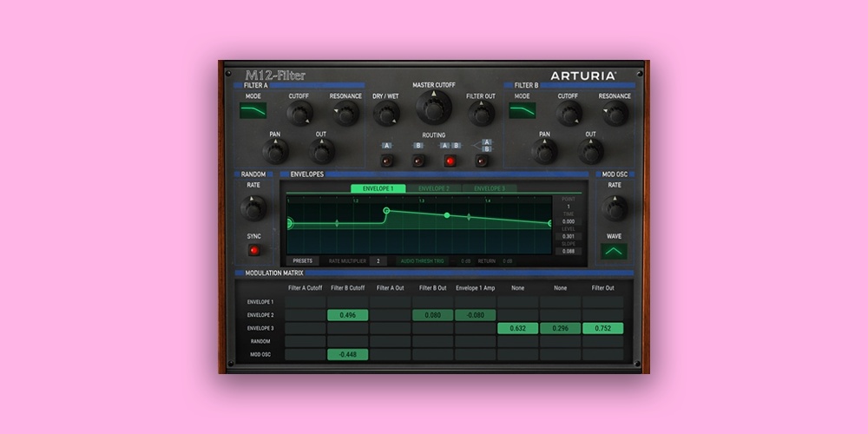Enable routing mode A only
This screenshot has height=434, width=868.
click(x=386, y=161)
